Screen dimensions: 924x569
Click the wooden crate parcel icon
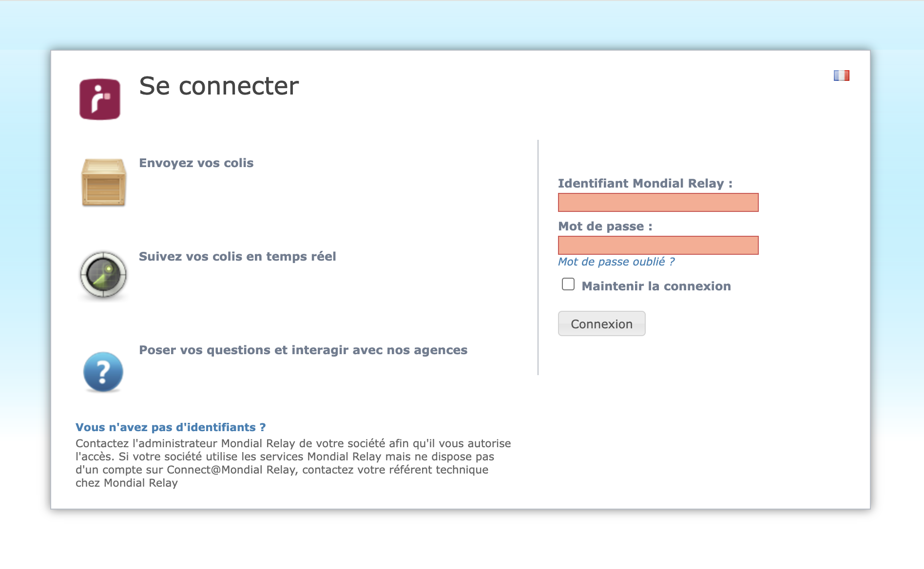point(103,182)
